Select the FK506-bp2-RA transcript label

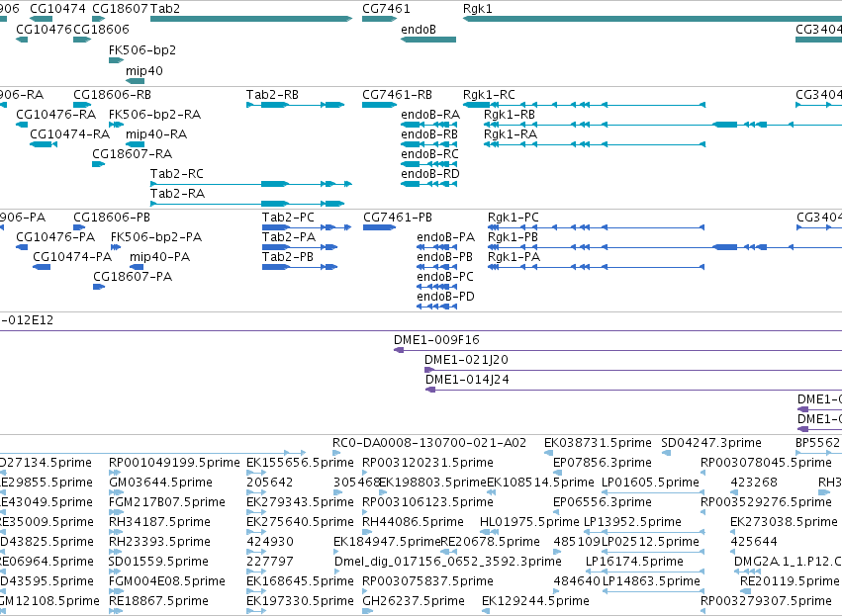point(154,115)
